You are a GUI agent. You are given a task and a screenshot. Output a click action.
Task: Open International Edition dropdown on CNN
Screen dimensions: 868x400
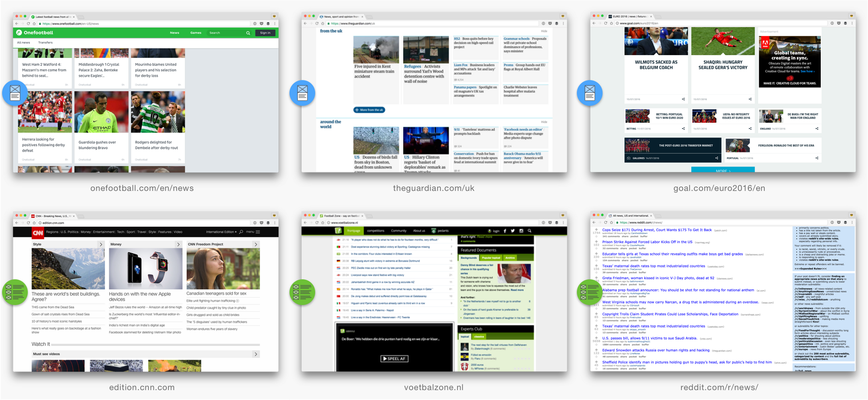[x=221, y=232]
